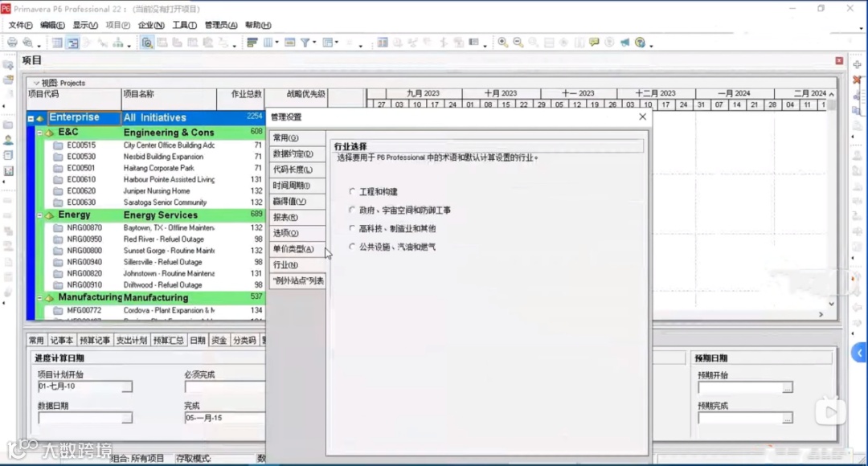Click the megaphone icon on the toolbar
868x466 pixels.
pos(624,42)
